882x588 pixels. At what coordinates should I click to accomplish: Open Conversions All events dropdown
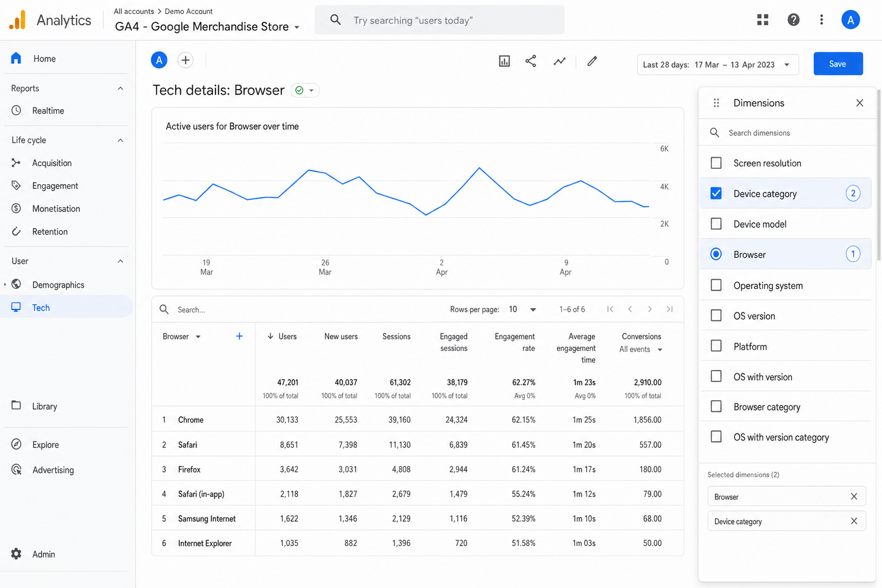(641, 349)
